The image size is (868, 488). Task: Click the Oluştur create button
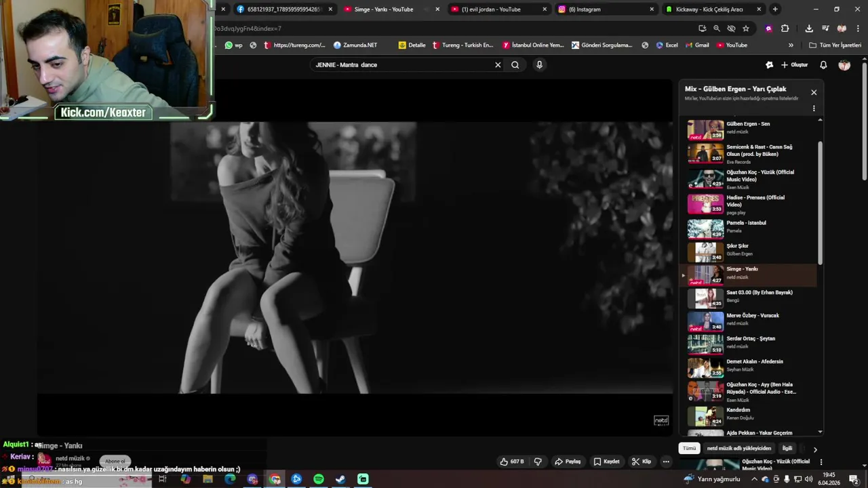tap(795, 65)
